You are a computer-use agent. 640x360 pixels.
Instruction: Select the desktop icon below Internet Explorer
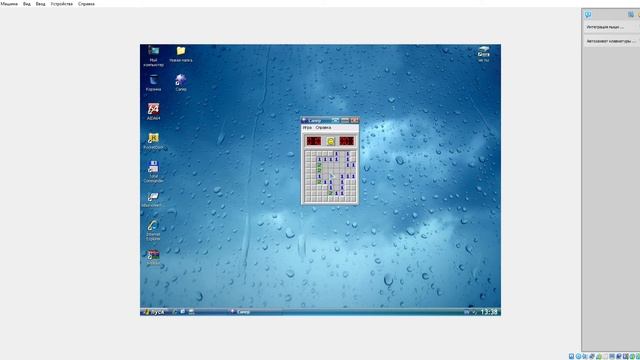coord(153,258)
